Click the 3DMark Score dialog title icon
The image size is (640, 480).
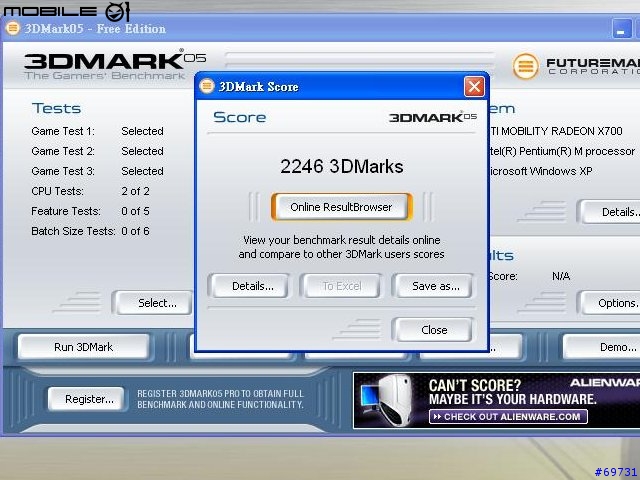click(x=207, y=86)
